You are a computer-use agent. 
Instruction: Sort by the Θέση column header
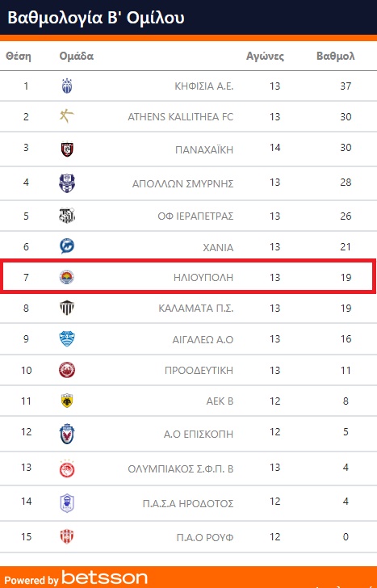(x=19, y=57)
